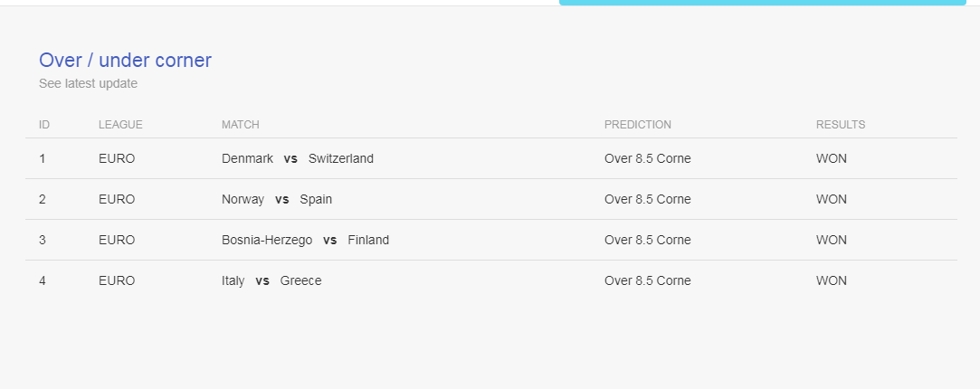
Task: Click Finland team name in third row
Action: pyautogui.click(x=368, y=240)
